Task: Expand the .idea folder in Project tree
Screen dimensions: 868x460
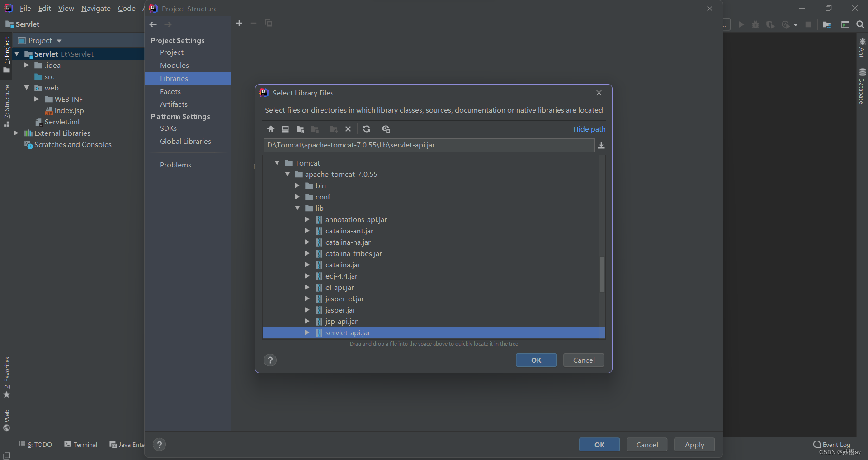Action: pos(26,65)
